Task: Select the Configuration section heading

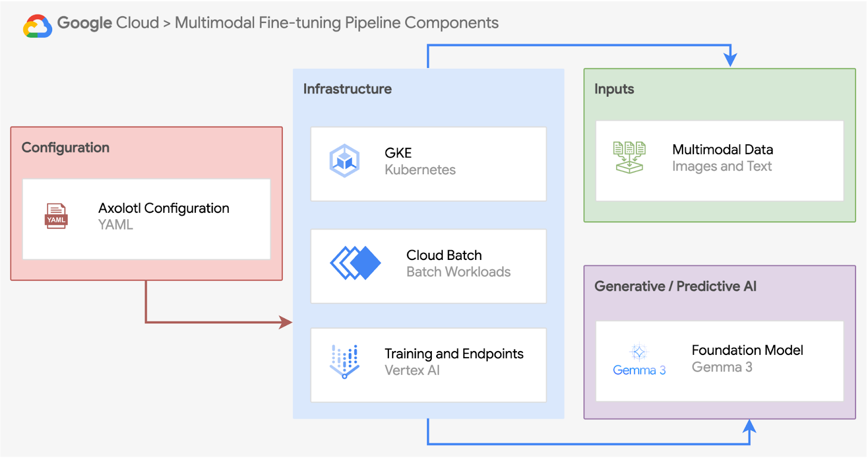Action: 66,148
